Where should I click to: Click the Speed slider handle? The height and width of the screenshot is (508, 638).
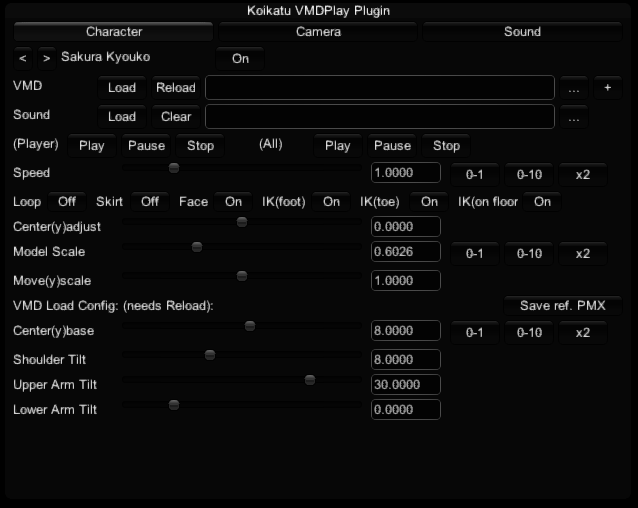[x=174, y=168]
